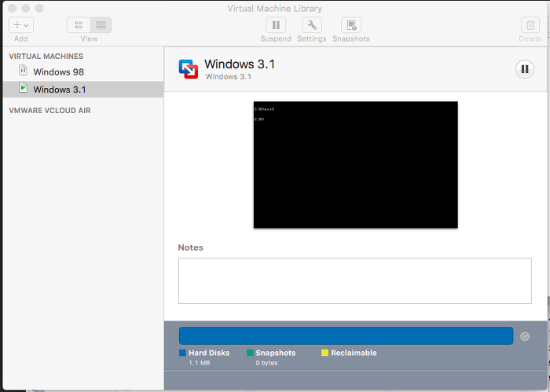Viewport: 550px width, 392px height.
Task: Open the Snapshots manager icon
Action: [351, 25]
